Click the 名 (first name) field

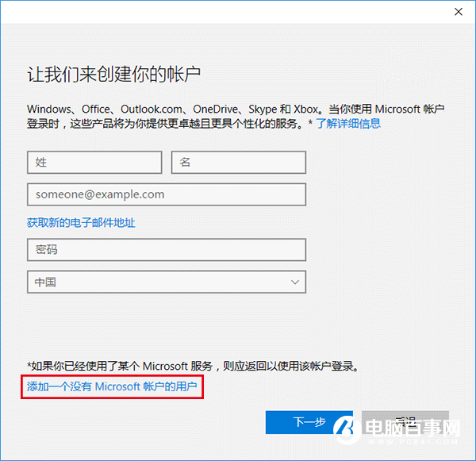[239, 163]
